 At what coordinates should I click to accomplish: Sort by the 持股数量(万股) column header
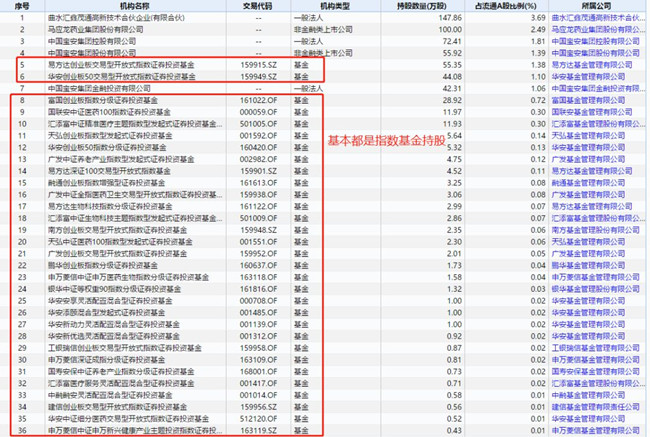click(x=422, y=6)
